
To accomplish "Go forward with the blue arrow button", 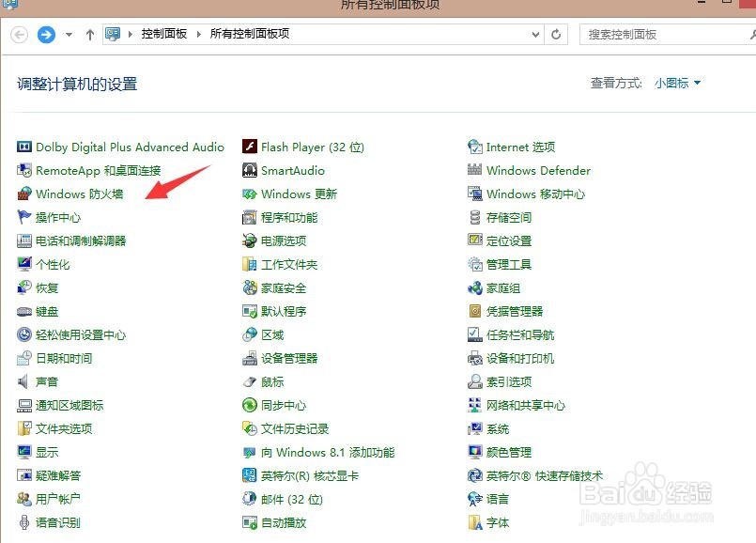I will pyautogui.click(x=46, y=34).
